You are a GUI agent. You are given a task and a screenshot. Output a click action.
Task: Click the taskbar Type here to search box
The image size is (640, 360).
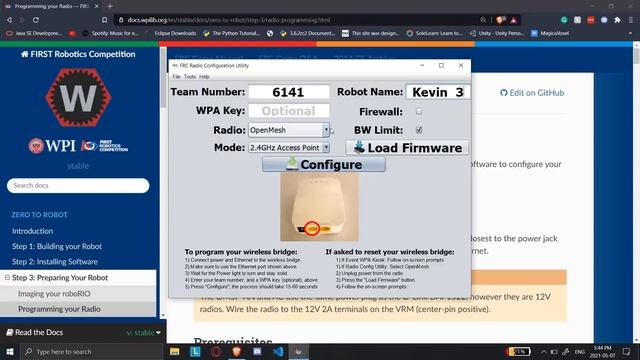tap(91, 351)
